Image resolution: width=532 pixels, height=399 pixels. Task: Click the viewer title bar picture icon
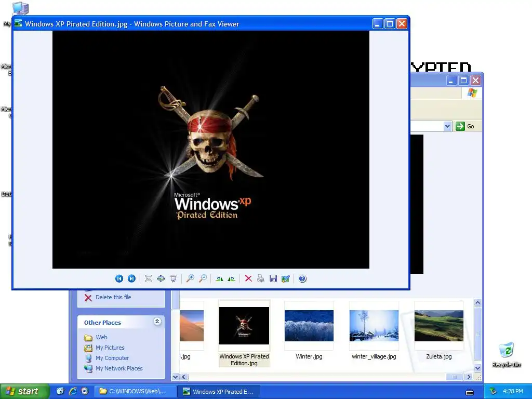pos(18,23)
